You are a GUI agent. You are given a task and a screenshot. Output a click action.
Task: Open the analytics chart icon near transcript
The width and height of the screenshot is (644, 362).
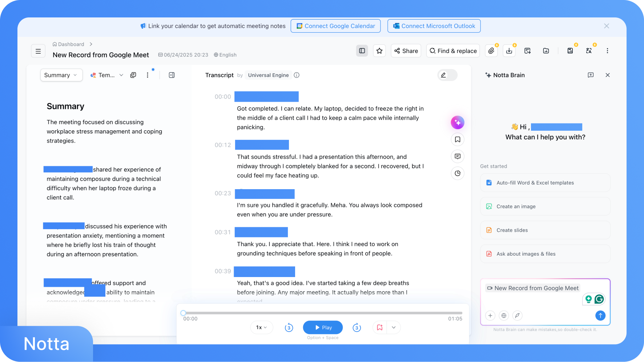(458, 173)
